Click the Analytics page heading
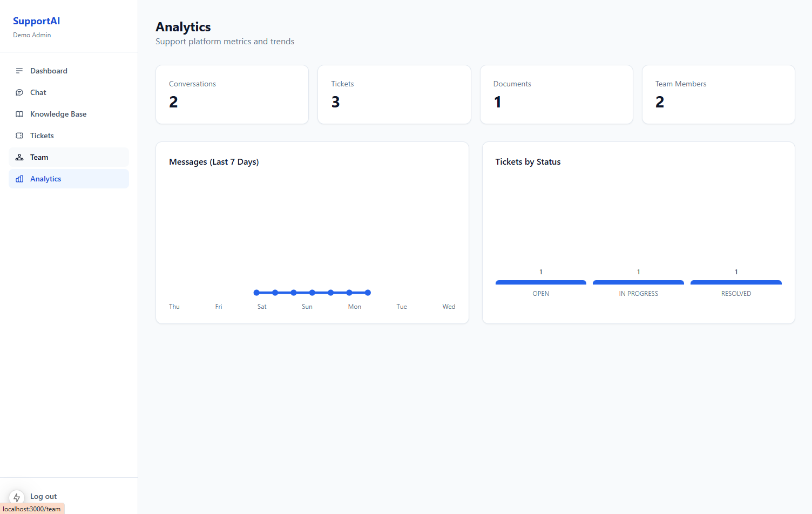The width and height of the screenshot is (812, 514). pos(183,27)
